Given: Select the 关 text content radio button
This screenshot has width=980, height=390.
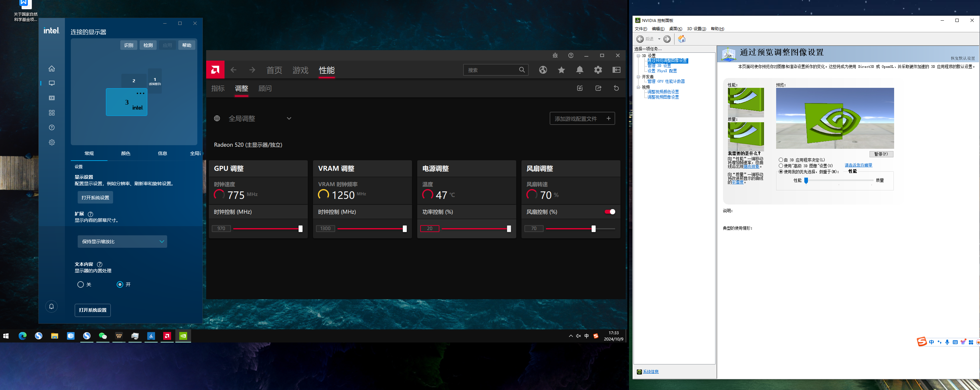Looking at the screenshot, I should pos(80,284).
